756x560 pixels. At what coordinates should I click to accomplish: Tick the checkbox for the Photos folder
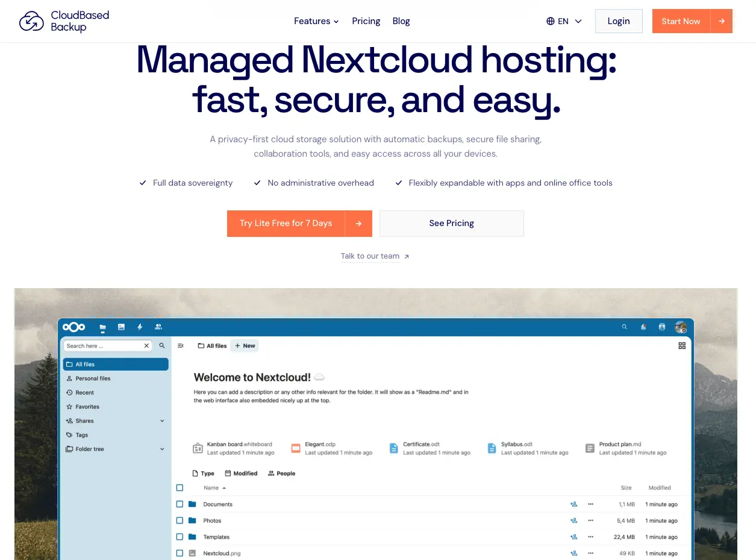(x=180, y=520)
